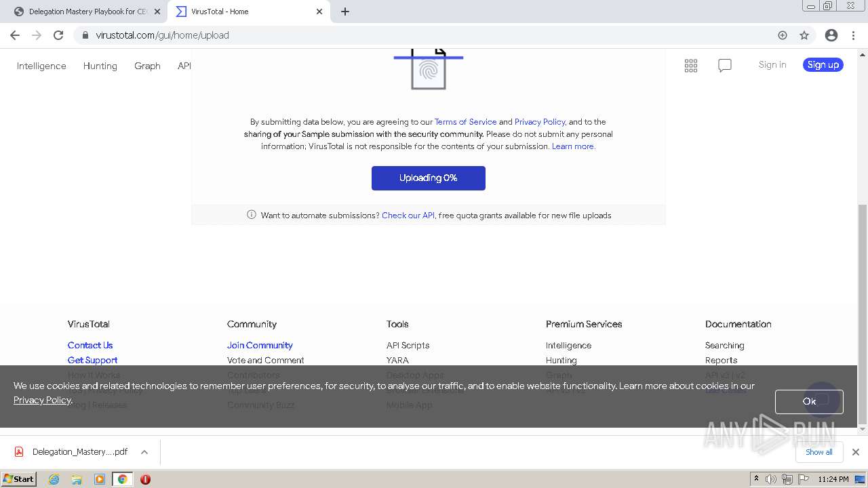Show hidden system tray icons
Image resolution: width=868 pixels, height=488 pixels.
757,479
